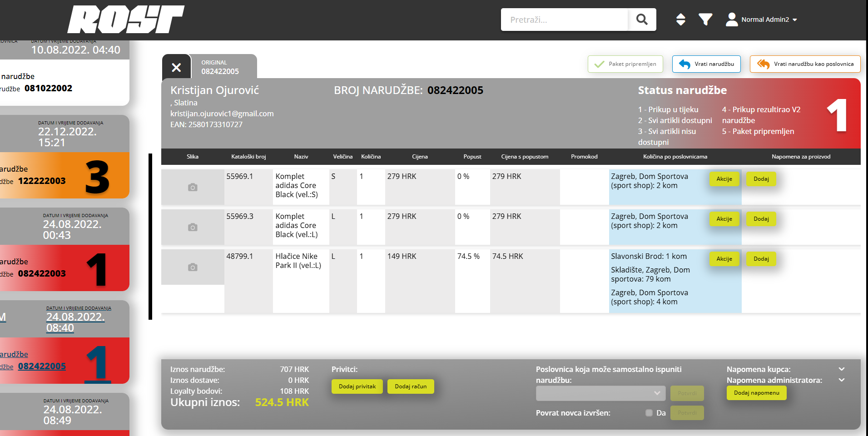Tick the Povrat novca Da checkbox
Viewport: 868px width, 436px height.
pos(649,413)
